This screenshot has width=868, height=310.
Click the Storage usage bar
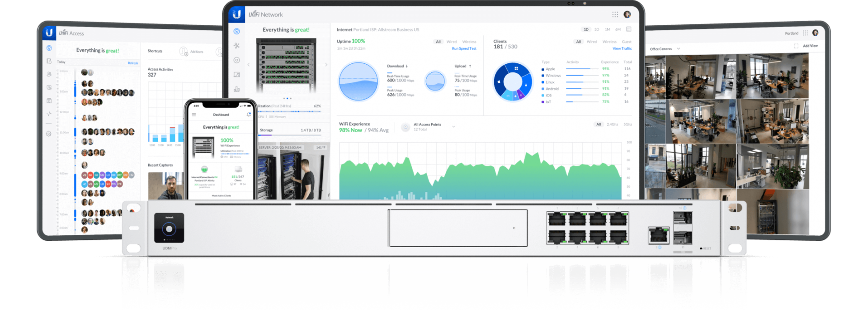coord(290,135)
